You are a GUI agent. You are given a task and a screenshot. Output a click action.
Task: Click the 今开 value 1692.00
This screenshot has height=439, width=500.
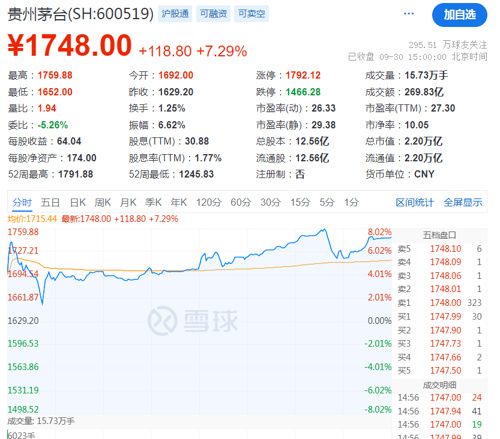point(176,75)
